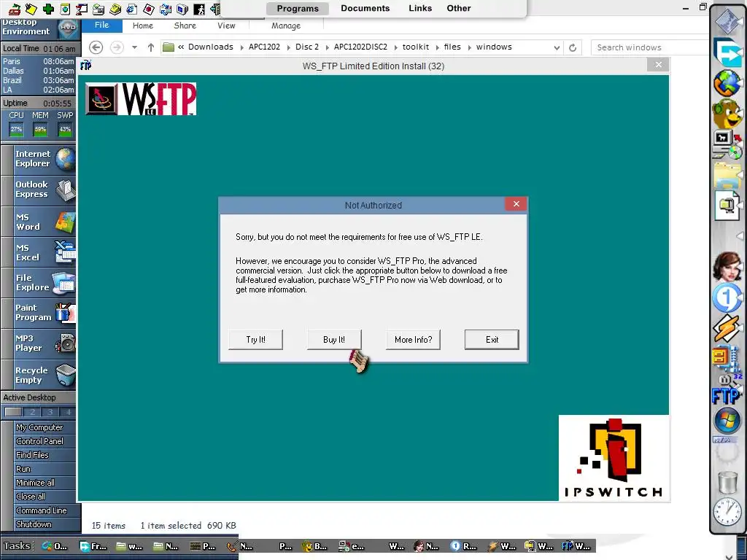Screen dimensions: 747x560
Task: Click APC1202 in the address path
Action: (x=264, y=47)
